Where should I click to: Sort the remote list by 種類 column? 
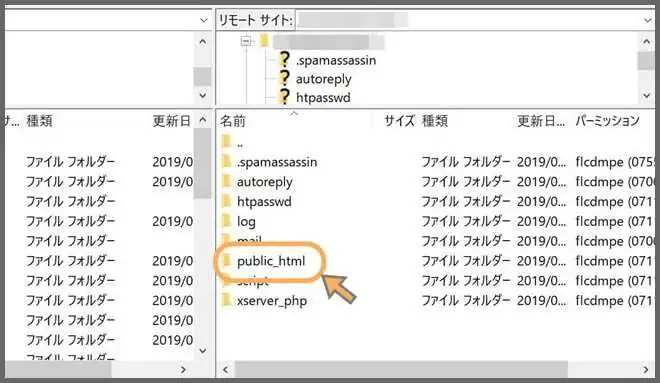[x=435, y=121]
